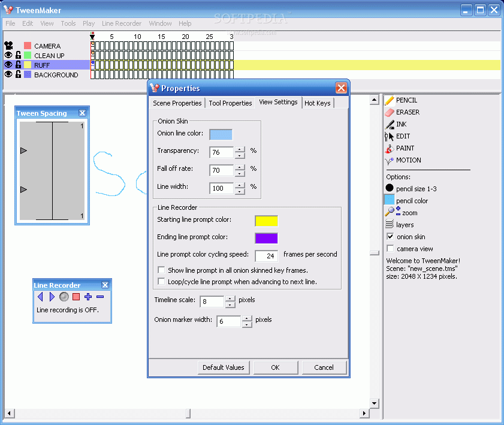The image size is (504, 425).
Task: Click lower triangle marker in Tween Spacing
Action: tap(23, 189)
